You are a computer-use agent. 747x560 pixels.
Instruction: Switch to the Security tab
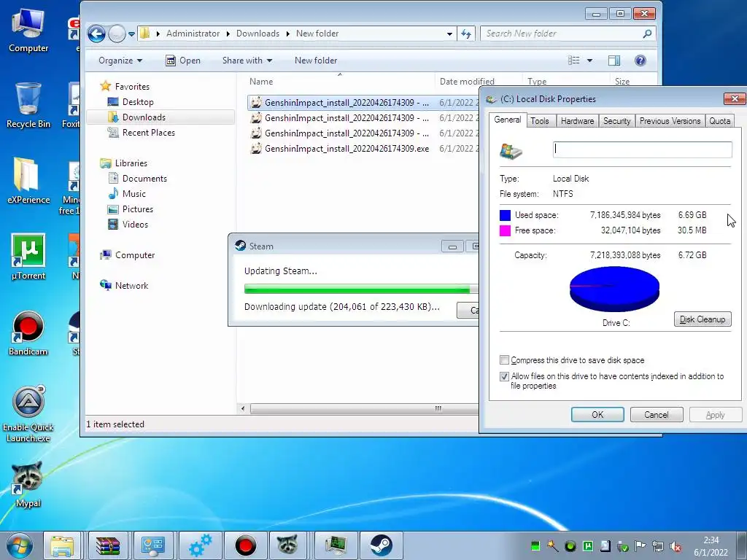click(x=616, y=121)
